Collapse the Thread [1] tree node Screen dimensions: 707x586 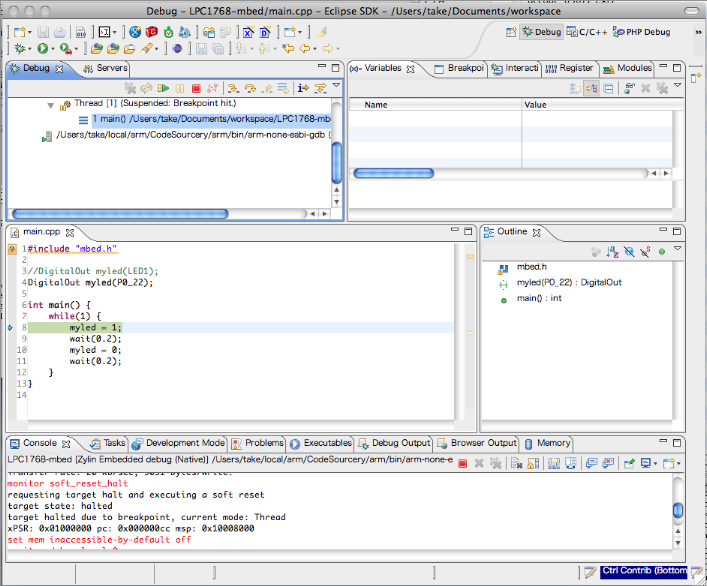(x=51, y=104)
